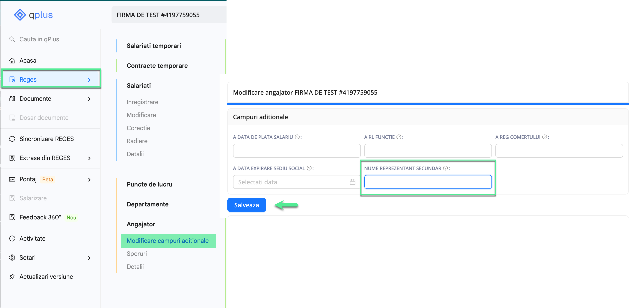Click the Feedback 360 icon

(x=12, y=217)
